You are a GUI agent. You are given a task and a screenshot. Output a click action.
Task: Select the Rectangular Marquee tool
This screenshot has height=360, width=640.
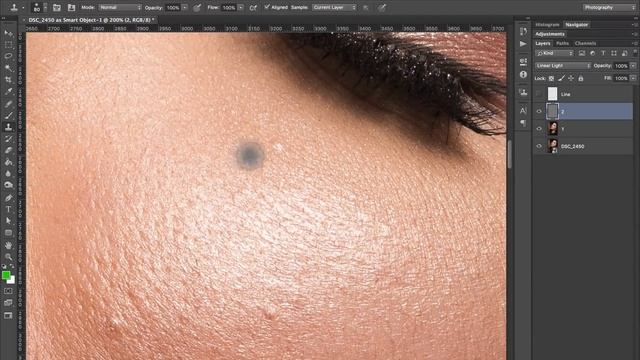point(8,44)
